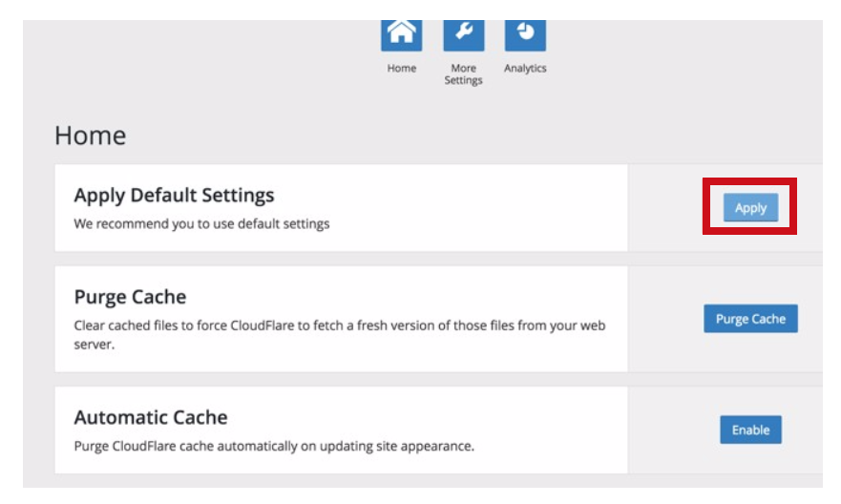Click the 'We recommend you to use default settings' text
841x504 pixels.
pos(201,224)
